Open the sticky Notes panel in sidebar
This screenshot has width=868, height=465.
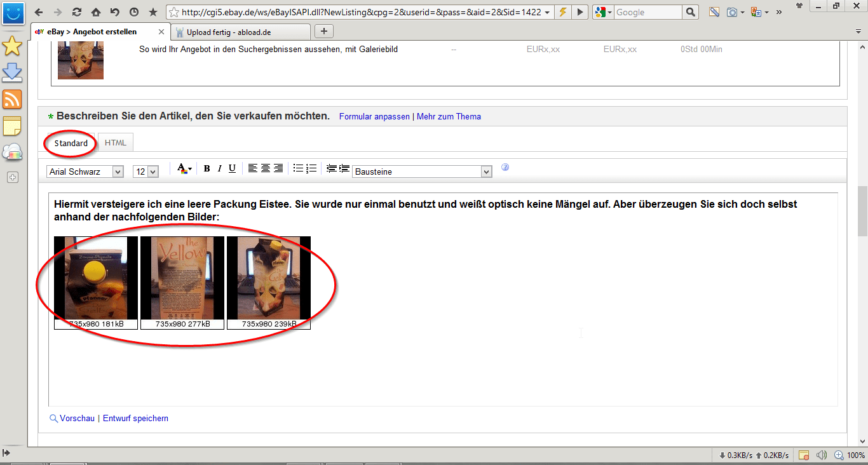(x=13, y=126)
